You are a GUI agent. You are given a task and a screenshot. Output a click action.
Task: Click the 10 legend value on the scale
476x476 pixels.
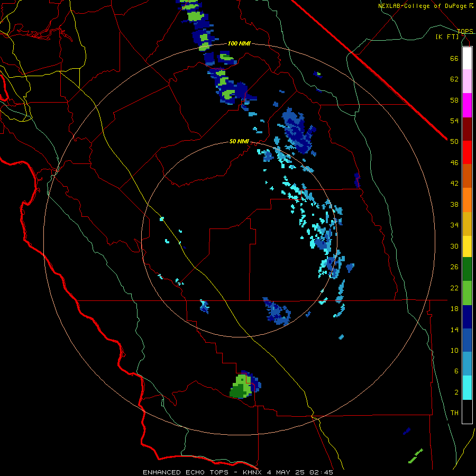454,350
